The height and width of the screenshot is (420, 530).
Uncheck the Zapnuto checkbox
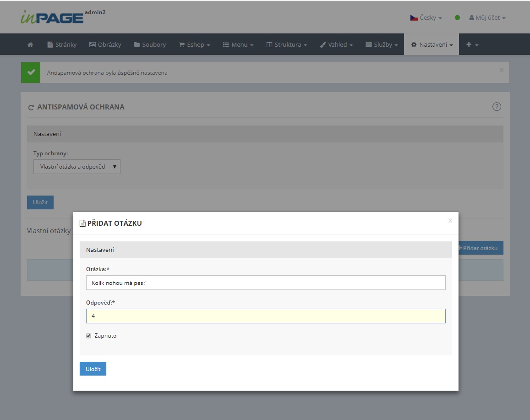89,336
